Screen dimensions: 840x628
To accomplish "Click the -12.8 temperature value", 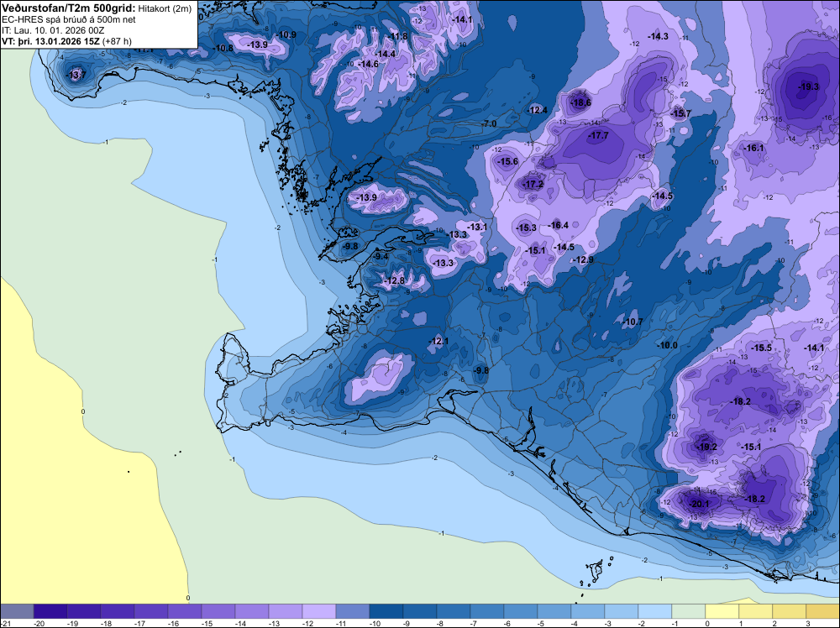I will coord(395,280).
